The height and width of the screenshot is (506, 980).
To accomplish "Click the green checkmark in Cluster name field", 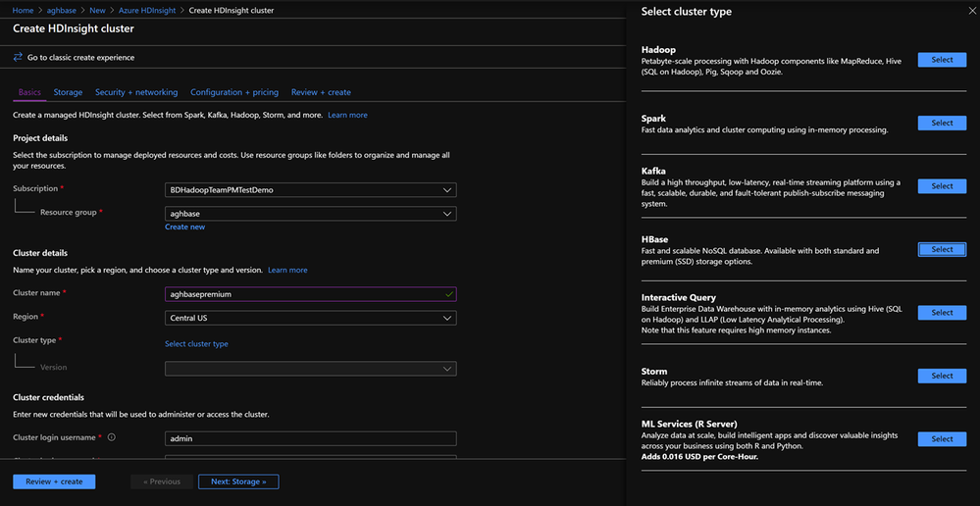I will (448, 294).
